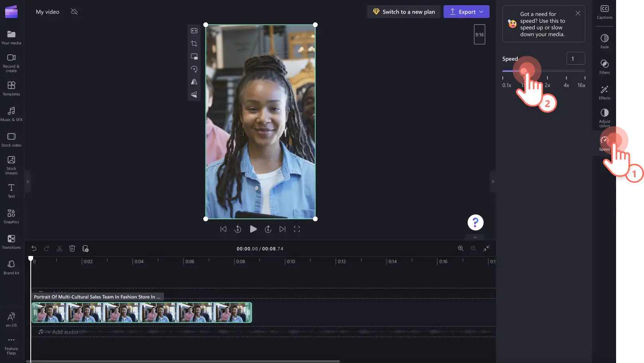The image size is (644, 363).
Task: Flip the video vertically
Action: pos(194,95)
